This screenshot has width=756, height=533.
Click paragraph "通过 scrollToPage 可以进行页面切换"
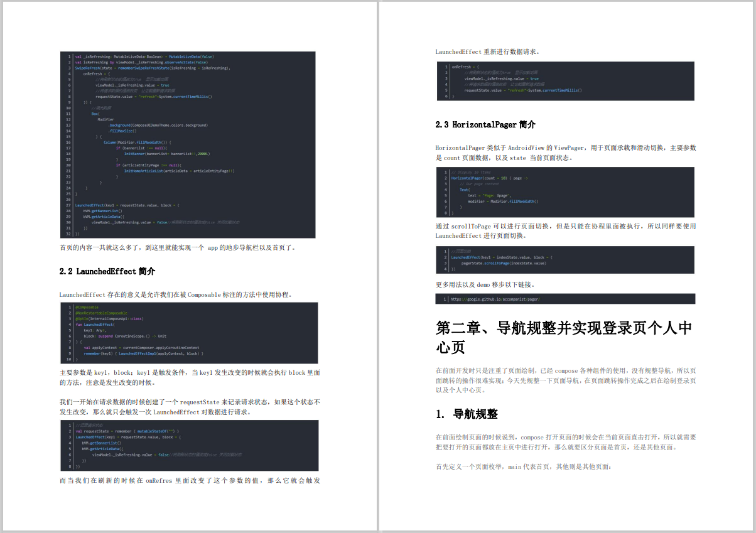tap(566, 230)
